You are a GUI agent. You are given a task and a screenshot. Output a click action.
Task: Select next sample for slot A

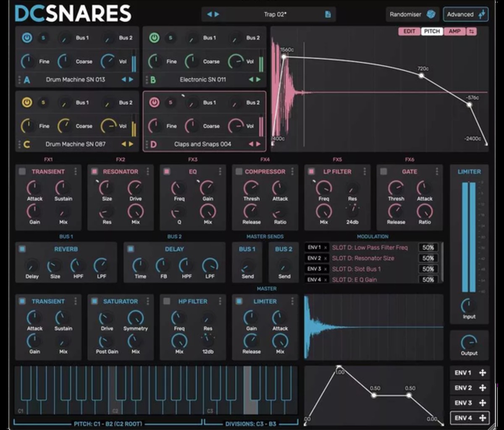131,80
